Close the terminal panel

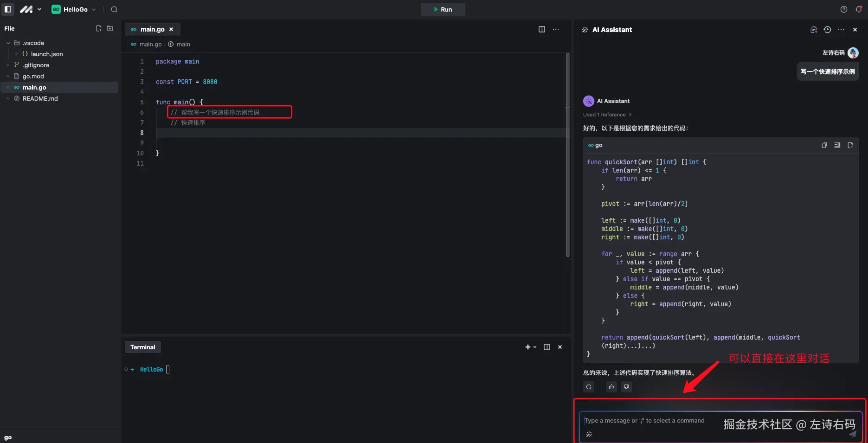(560, 347)
